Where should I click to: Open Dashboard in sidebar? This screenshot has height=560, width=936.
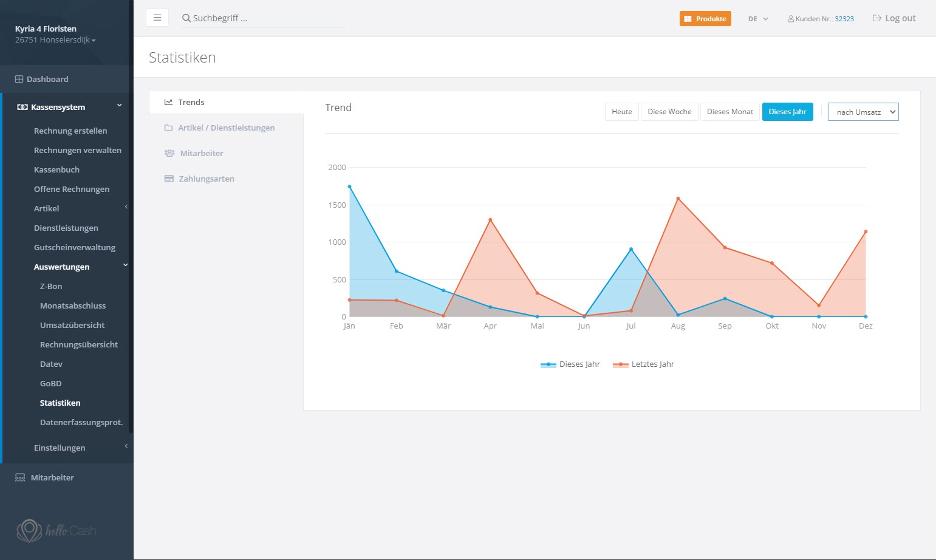(47, 79)
